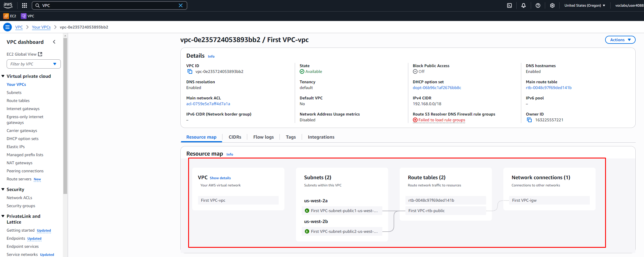
Task: Open Security groups in the sidebar
Action: coord(21,206)
